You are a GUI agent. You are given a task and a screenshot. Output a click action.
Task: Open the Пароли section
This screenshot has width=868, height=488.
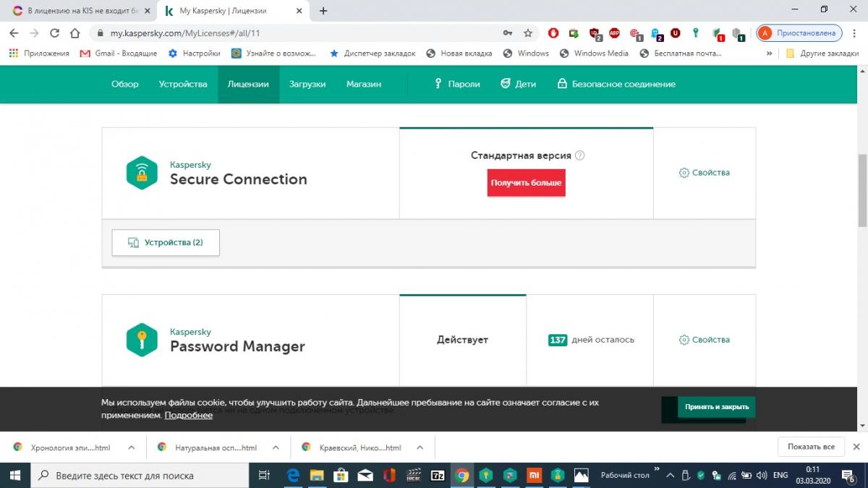tap(456, 84)
